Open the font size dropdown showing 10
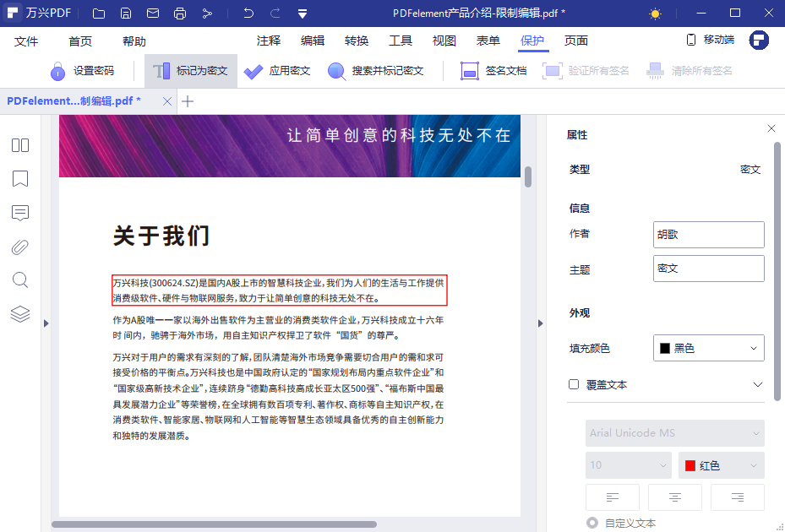The image size is (785, 532). pos(628,464)
